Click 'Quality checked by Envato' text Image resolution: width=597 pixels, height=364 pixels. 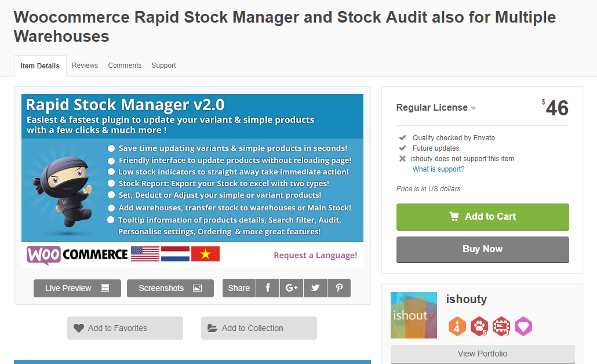(x=453, y=138)
